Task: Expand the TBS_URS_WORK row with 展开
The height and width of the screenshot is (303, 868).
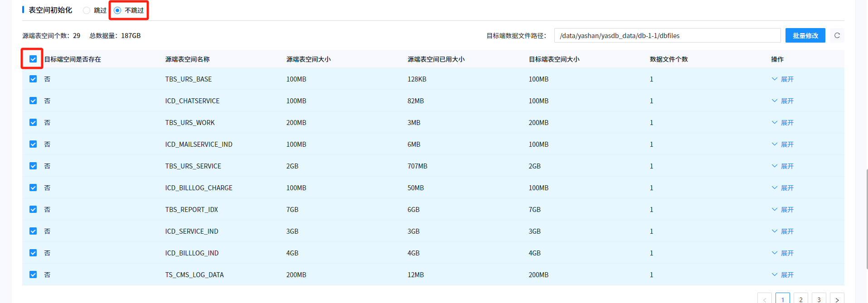Action: (783, 123)
